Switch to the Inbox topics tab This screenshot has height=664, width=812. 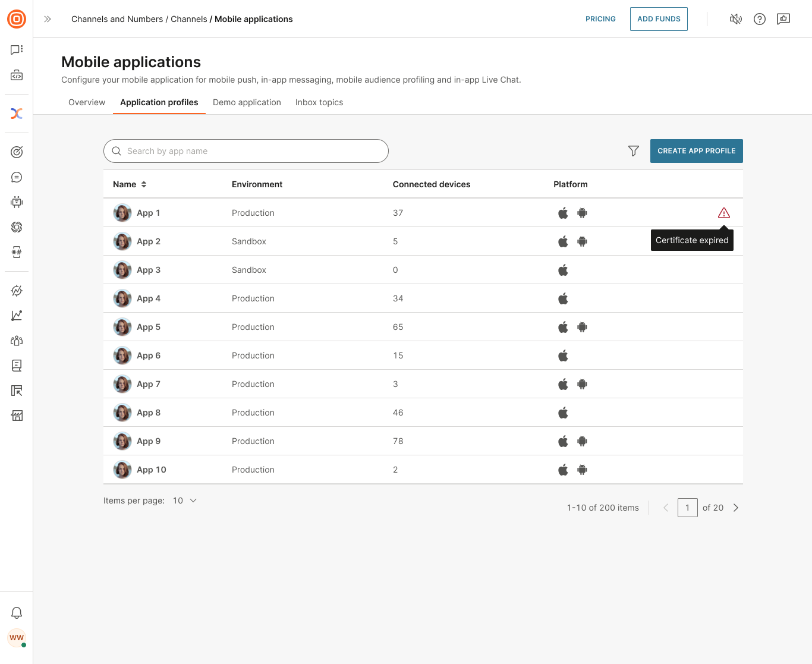tap(319, 102)
